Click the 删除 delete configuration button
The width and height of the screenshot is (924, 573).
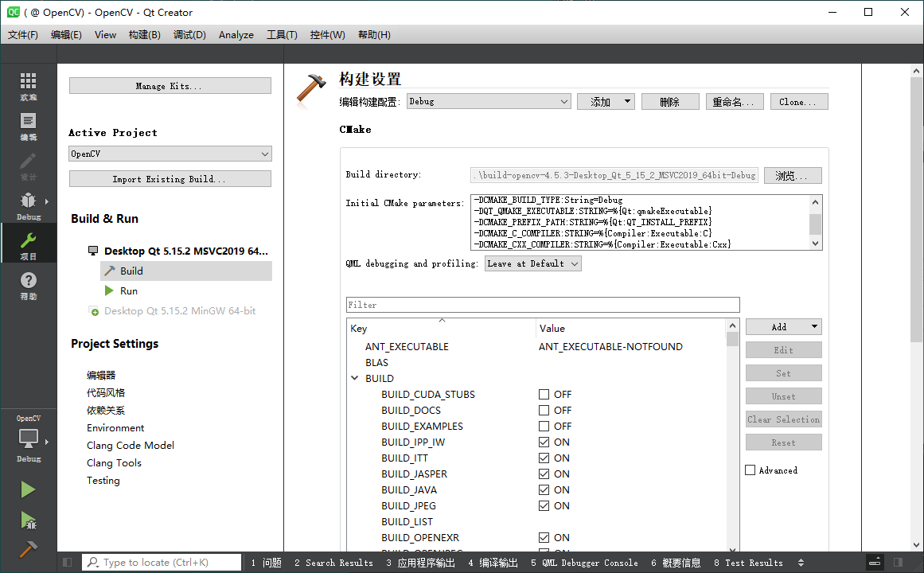(670, 101)
